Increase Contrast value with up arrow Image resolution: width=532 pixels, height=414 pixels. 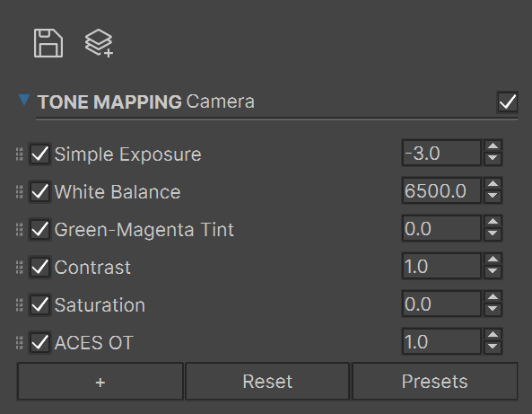(493, 260)
